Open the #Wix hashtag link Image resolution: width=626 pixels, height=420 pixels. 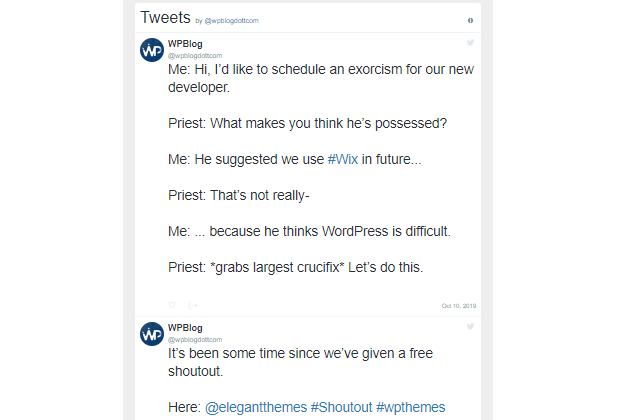(x=343, y=159)
